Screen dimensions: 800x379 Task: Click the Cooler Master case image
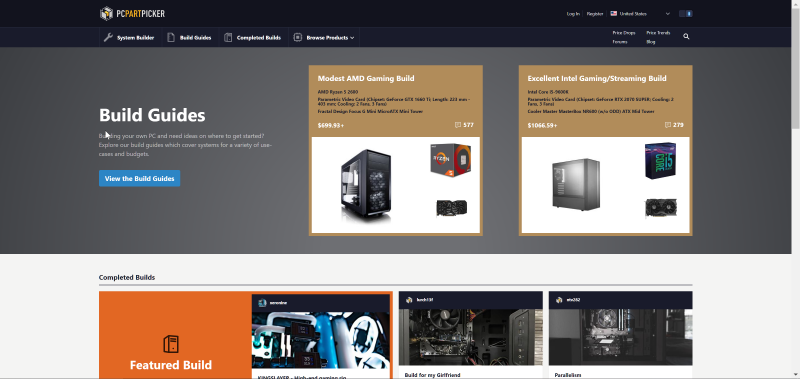point(576,184)
